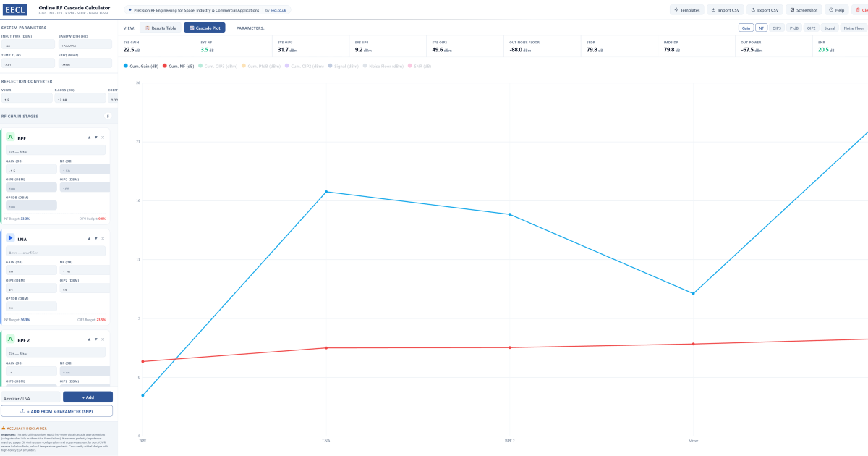The width and height of the screenshot is (868, 456).
Task: Hide Cum. NF (dB) legend series
Action: (179, 66)
